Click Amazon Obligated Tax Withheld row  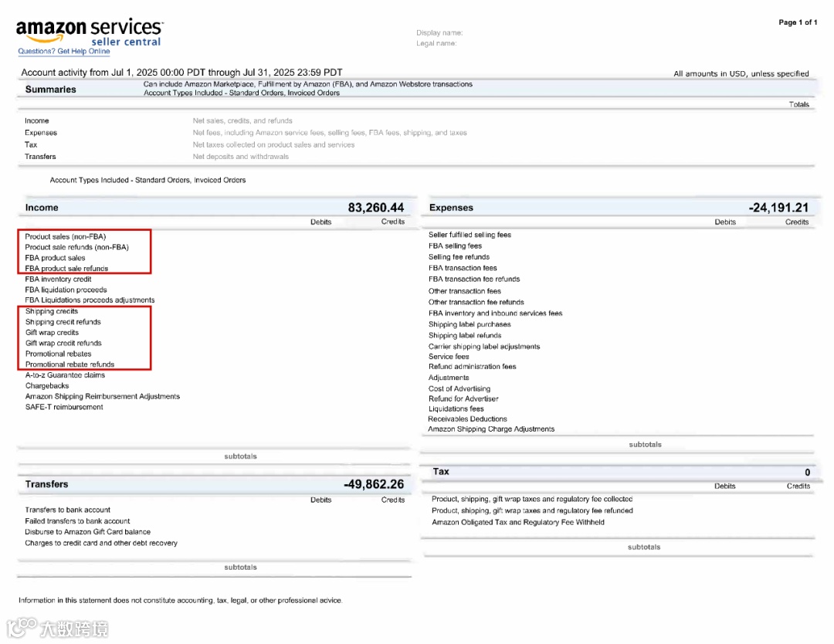(x=518, y=522)
